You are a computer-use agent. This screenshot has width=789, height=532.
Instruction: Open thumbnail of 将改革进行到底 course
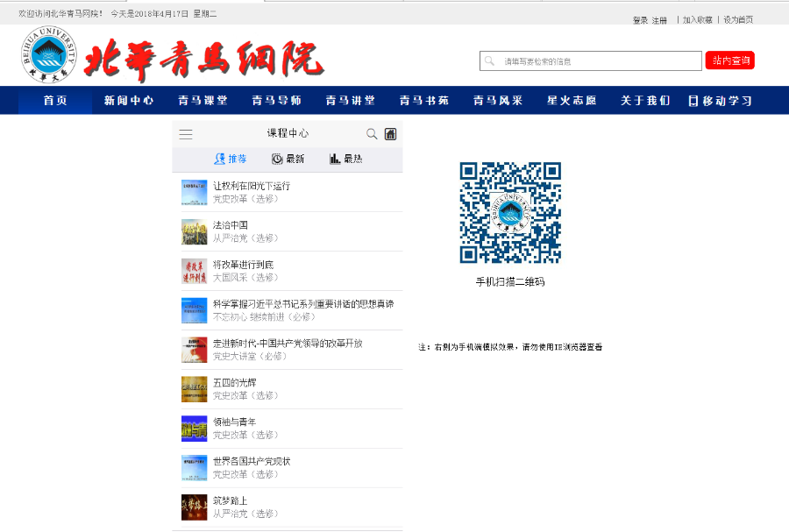(195, 271)
